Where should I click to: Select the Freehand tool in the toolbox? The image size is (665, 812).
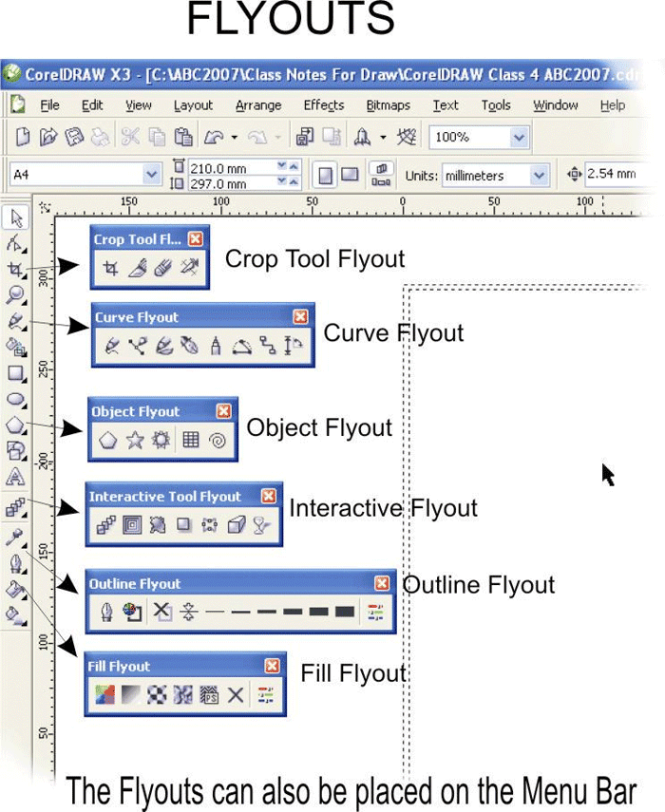[16, 321]
